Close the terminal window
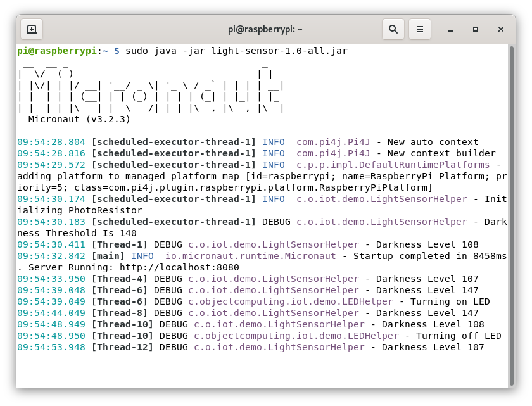This screenshot has height=406, width=532. [x=501, y=30]
